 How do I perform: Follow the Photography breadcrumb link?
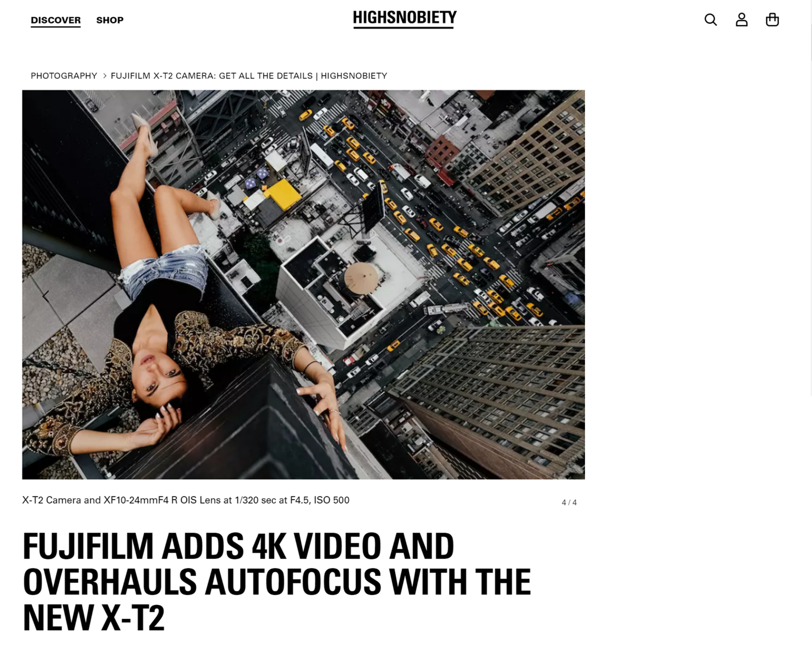(x=64, y=76)
